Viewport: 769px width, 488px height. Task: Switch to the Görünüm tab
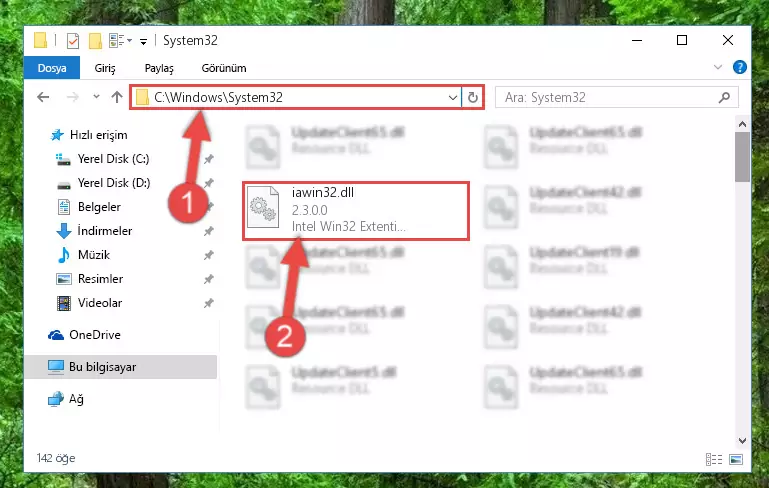click(x=224, y=68)
